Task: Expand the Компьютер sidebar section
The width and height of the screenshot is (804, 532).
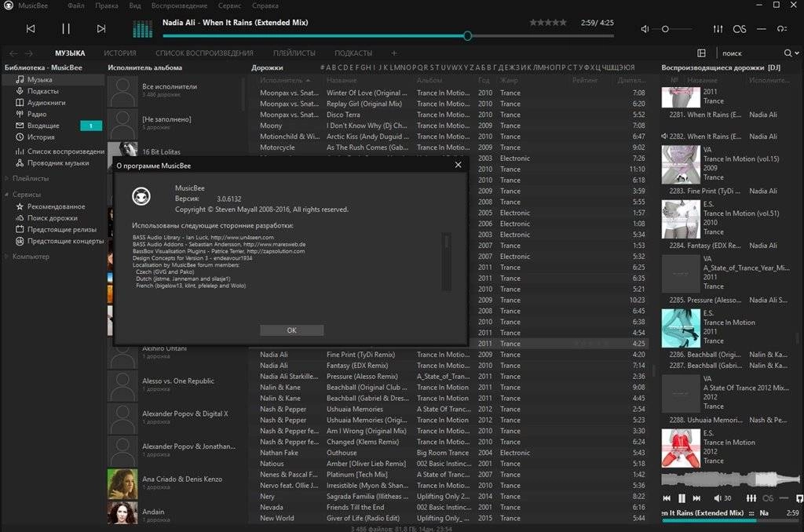Action: [x=7, y=257]
